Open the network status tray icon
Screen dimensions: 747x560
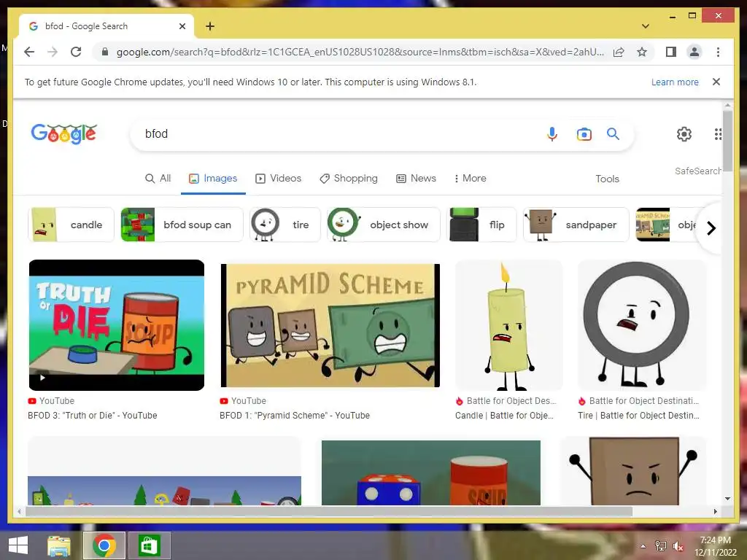pyautogui.click(x=660, y=546)
